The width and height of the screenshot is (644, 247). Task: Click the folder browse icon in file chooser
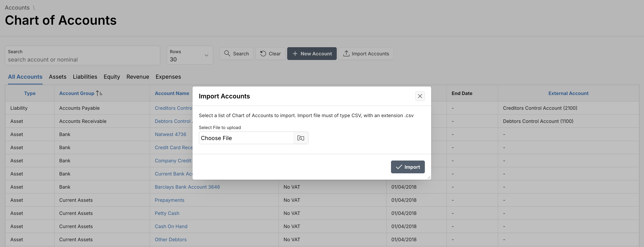[x=301, y=138]
